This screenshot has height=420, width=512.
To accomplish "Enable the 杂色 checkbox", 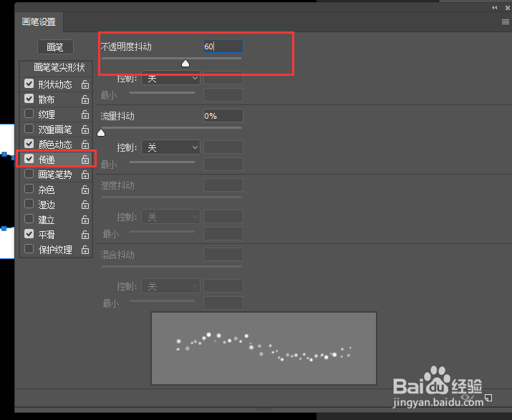I will [29, 189].
